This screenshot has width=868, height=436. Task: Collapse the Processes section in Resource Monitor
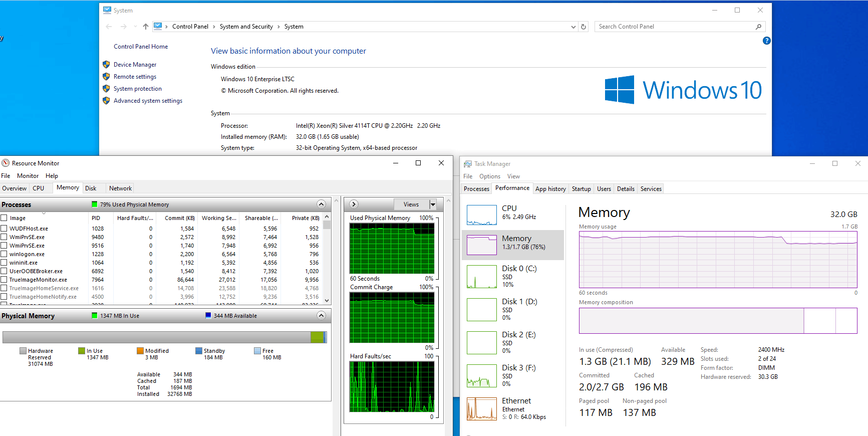tap(322, 204)
